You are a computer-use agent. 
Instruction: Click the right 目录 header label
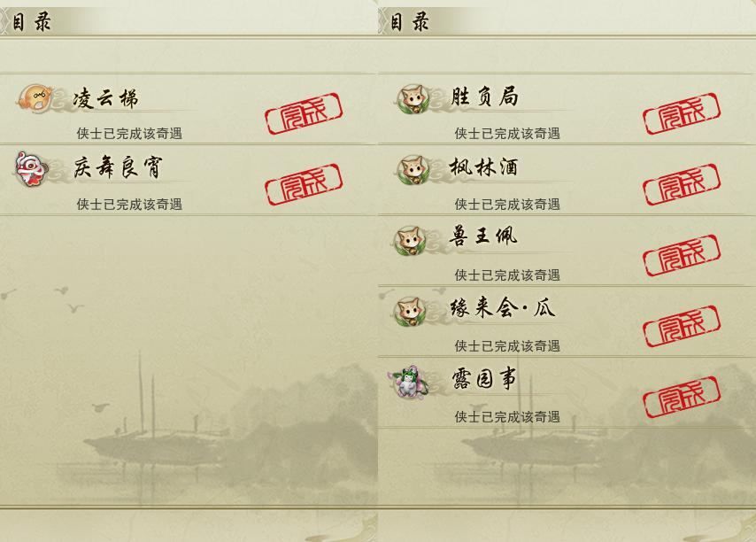(409, 22)
